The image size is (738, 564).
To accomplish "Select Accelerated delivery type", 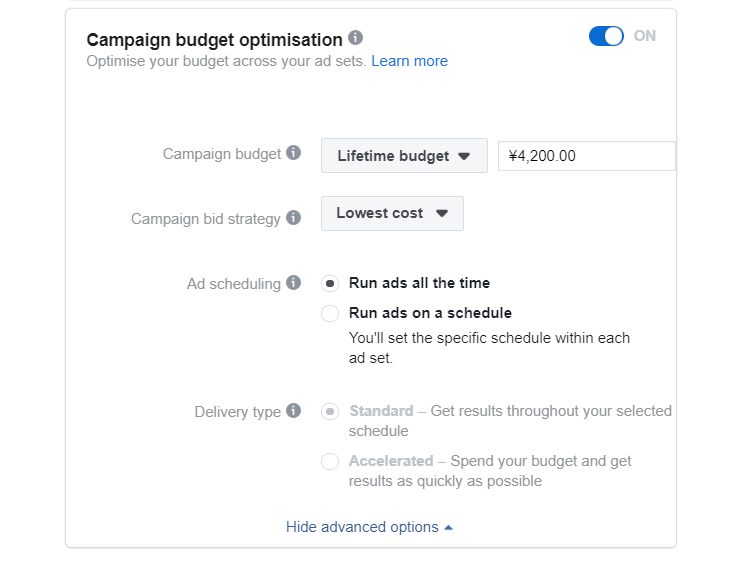I will tap(330, 461).
